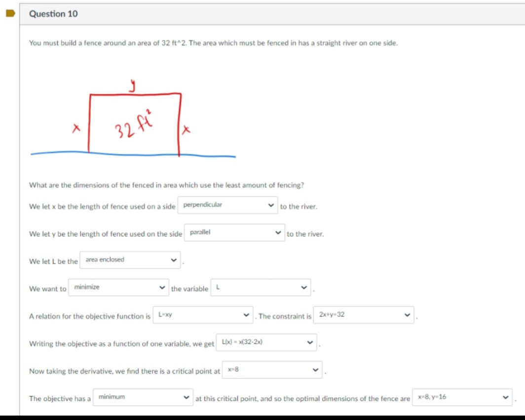Click the chevron on the "parallel" dropdown
Screen dimensions: 525x420
pos(278,232)
